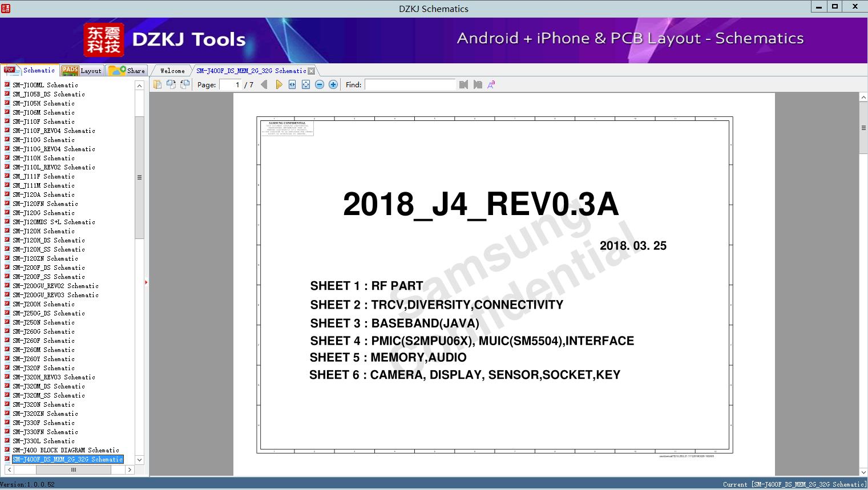Click the PDF icon beside SM-J260M Schematic
868x490 pixels.
click(7, 350)
